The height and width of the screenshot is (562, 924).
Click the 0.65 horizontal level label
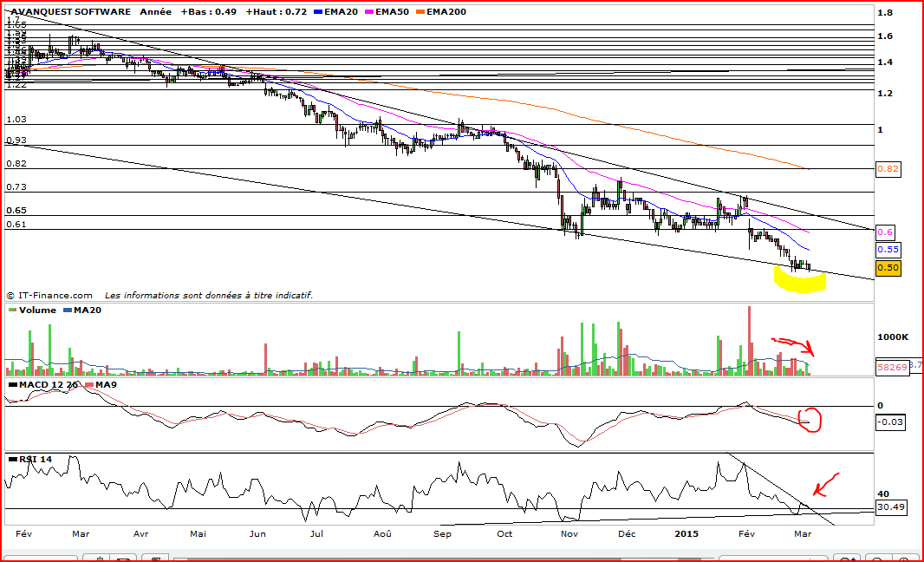tap(16, 210)
